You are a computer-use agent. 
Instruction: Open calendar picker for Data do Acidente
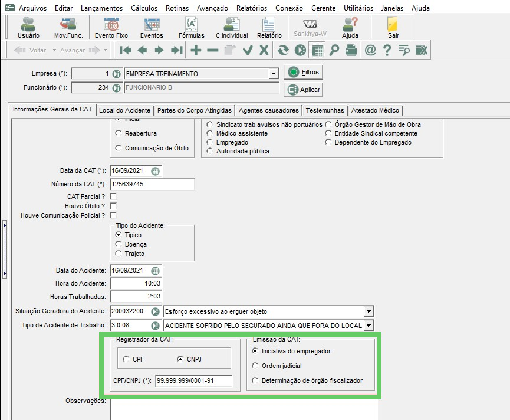point(156,271)
